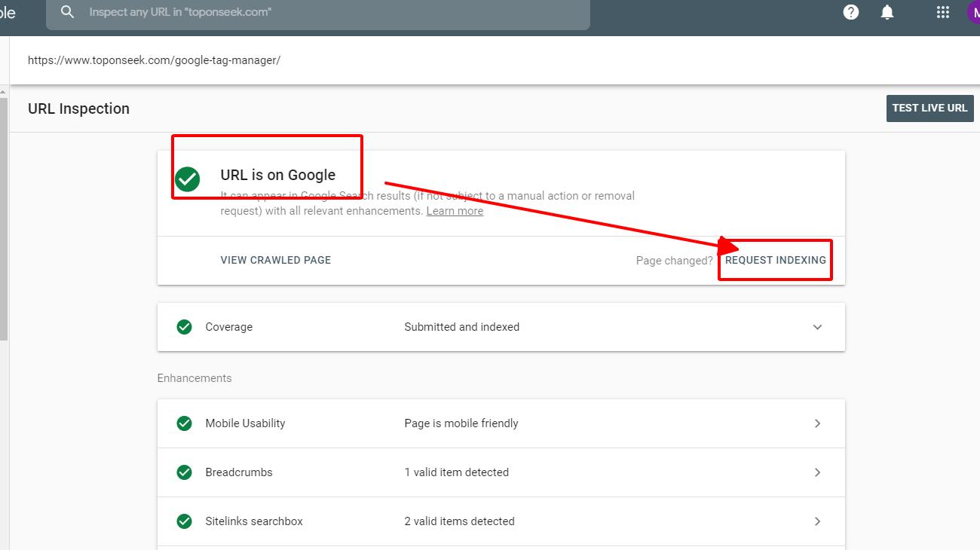This screenshot has width=980, height=550.
Task: Click the Breadcrumbs green checkmark icon
Action: (184, 472)
